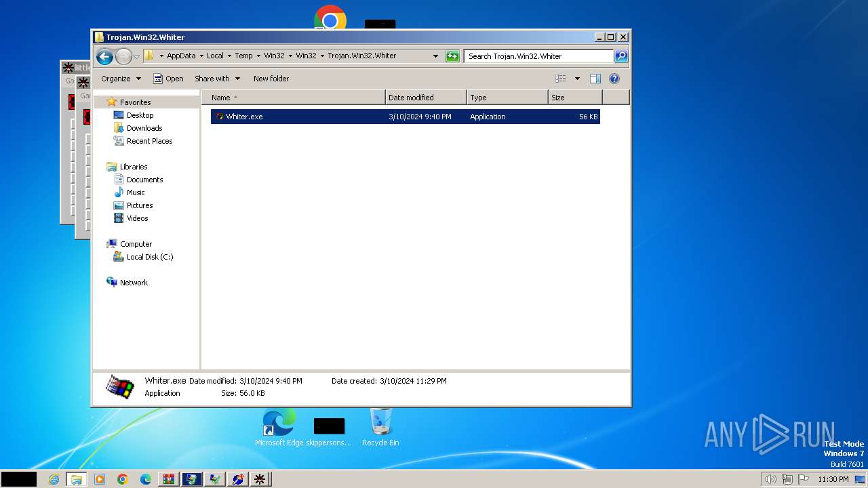Viewport: 868px width, 488px height.
Task: Click Trojan.Win32.Whiter breadcrumb segment
Action: pyautogui.click(x=361, y=56)
